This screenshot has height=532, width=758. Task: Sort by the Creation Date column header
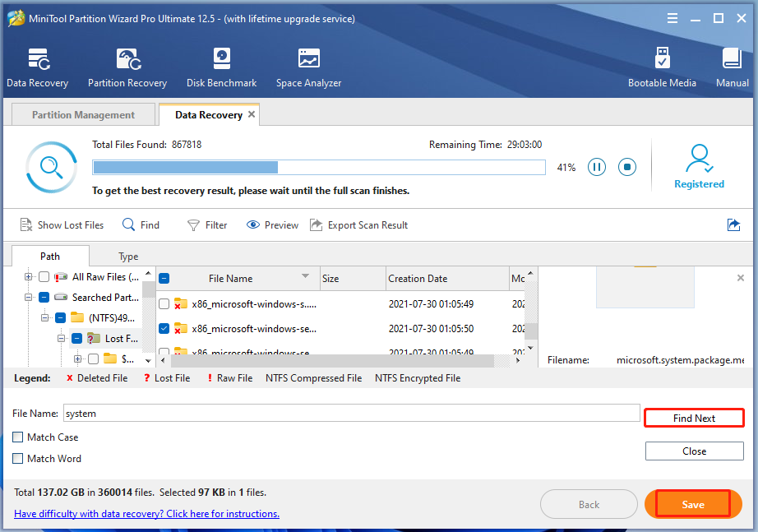[x=447, y=279]
